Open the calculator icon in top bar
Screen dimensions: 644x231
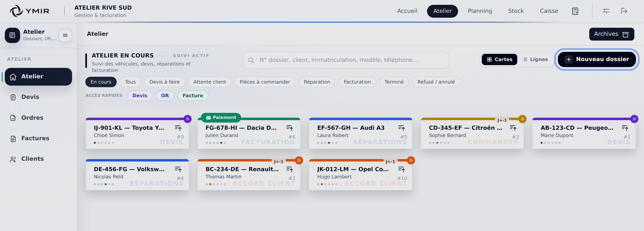click(575, 11)
